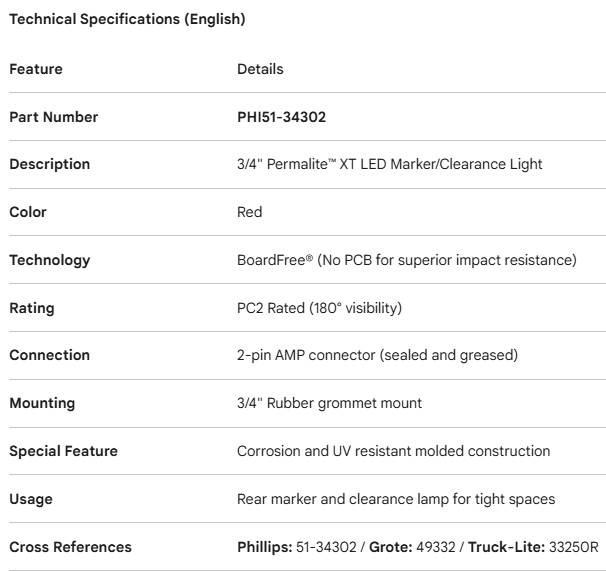Click the Technical Specifications (English) heading
Screen dimensions: 606x571
click(x=127, y=19)
